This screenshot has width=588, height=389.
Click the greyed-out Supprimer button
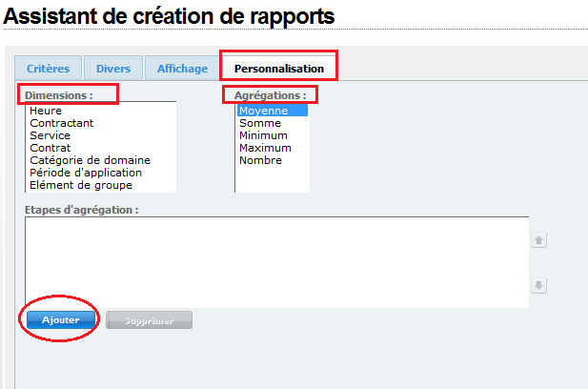pyautogui.click(x=150, y=320)
